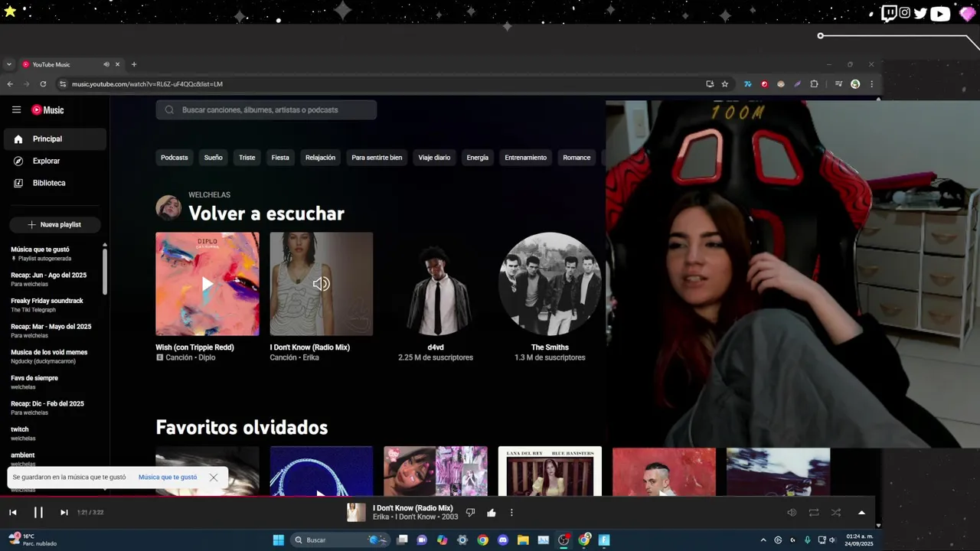
Task: Bookmark this page with the star icon
Action: click(x=724, y=84)
